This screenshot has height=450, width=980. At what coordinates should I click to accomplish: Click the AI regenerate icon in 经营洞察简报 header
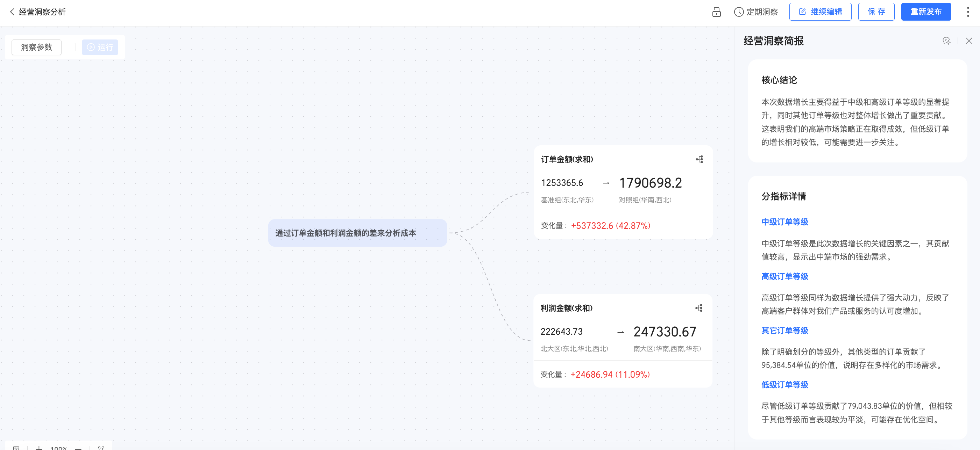pyautogui.click(x=946, y=41)
